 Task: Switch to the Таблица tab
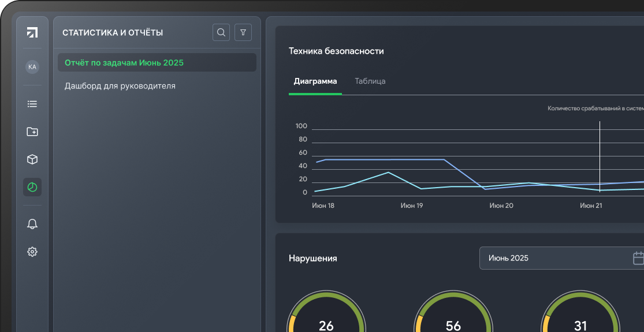click(370, 81)
